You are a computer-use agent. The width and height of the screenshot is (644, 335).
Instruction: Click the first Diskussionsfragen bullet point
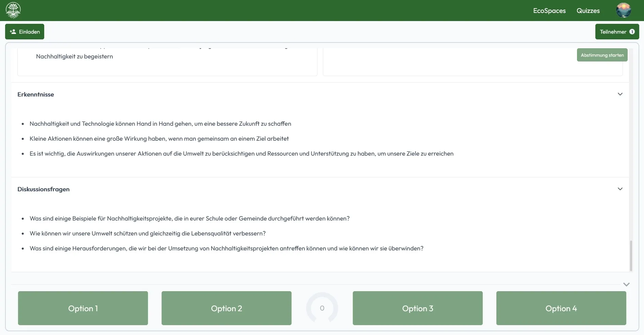[189, 218]
